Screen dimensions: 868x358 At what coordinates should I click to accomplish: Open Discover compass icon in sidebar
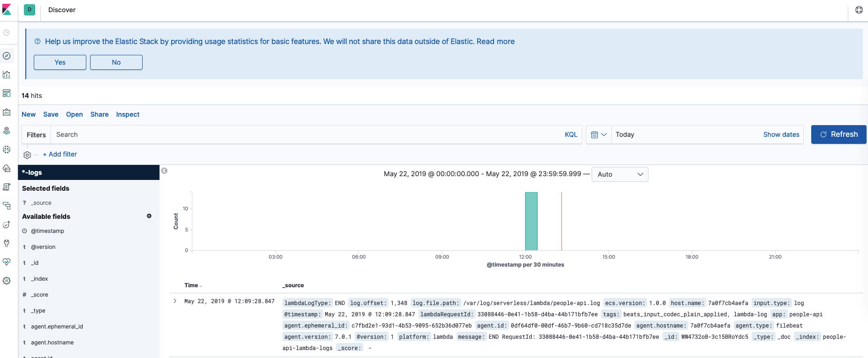point(7,56)
